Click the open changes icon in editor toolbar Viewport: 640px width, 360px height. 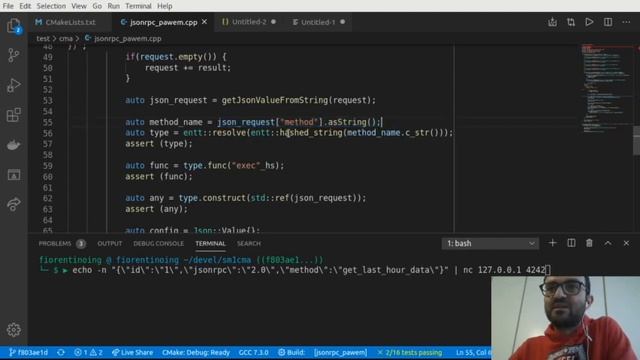(552, 22)
